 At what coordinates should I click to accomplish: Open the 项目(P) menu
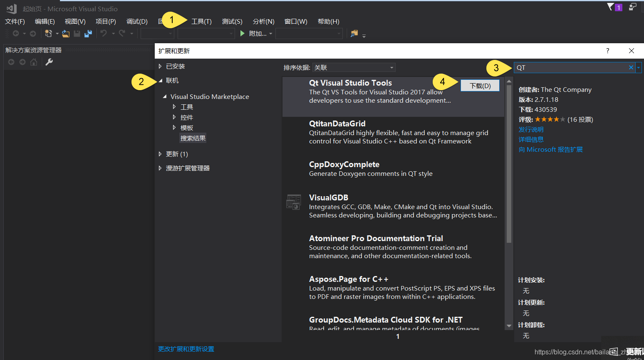(x=106, y=22)
